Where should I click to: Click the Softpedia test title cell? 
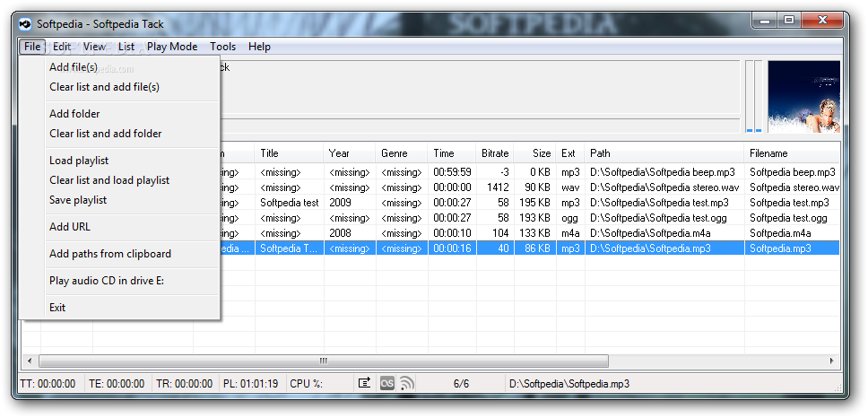289,203
